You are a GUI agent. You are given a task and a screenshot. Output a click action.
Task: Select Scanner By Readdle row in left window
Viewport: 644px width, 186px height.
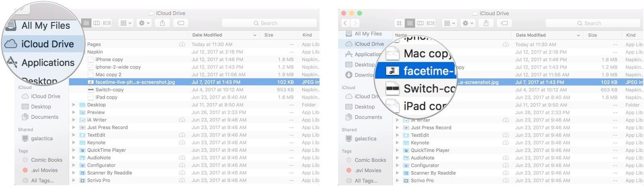[x=194, y=173]
